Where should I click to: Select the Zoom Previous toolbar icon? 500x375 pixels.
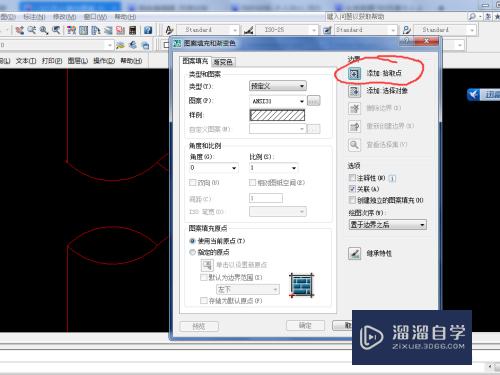(56, 30)
